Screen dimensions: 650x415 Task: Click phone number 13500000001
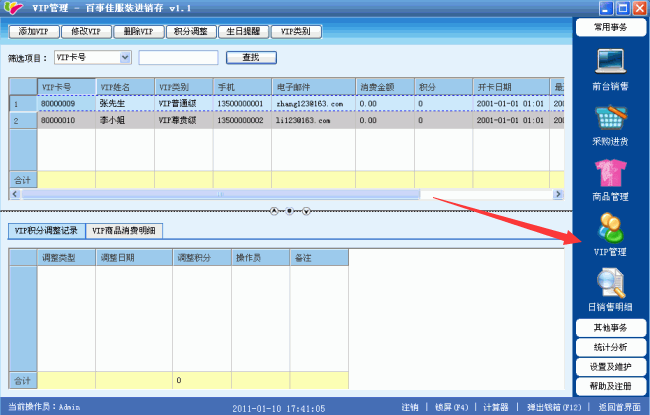(243, 104)
